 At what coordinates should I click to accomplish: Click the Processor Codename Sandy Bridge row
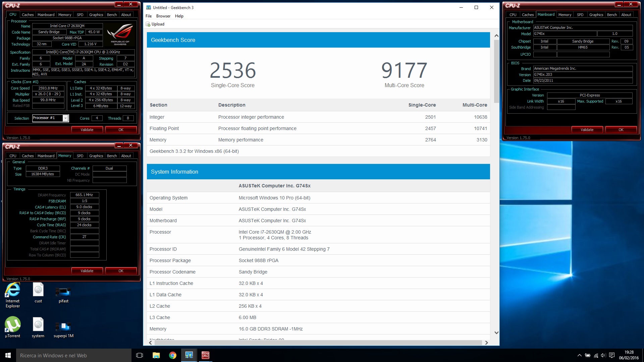click(318, 272)
